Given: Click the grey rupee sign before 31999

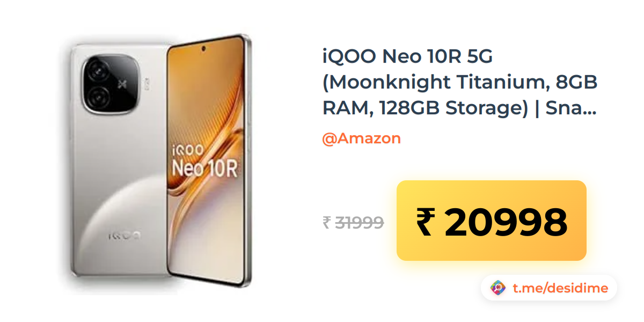Looking at the screenshot, I should pyautogui.click(x=326, y=222).
